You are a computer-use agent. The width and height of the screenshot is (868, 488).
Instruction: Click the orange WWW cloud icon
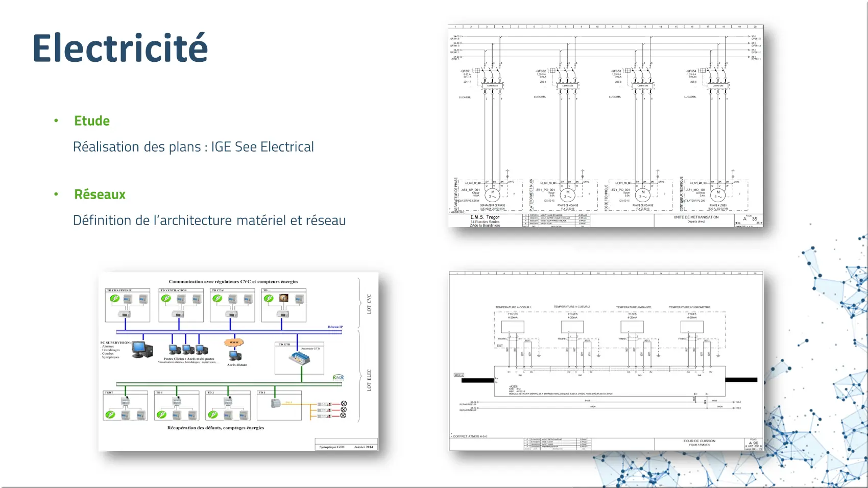coord(234,343)
